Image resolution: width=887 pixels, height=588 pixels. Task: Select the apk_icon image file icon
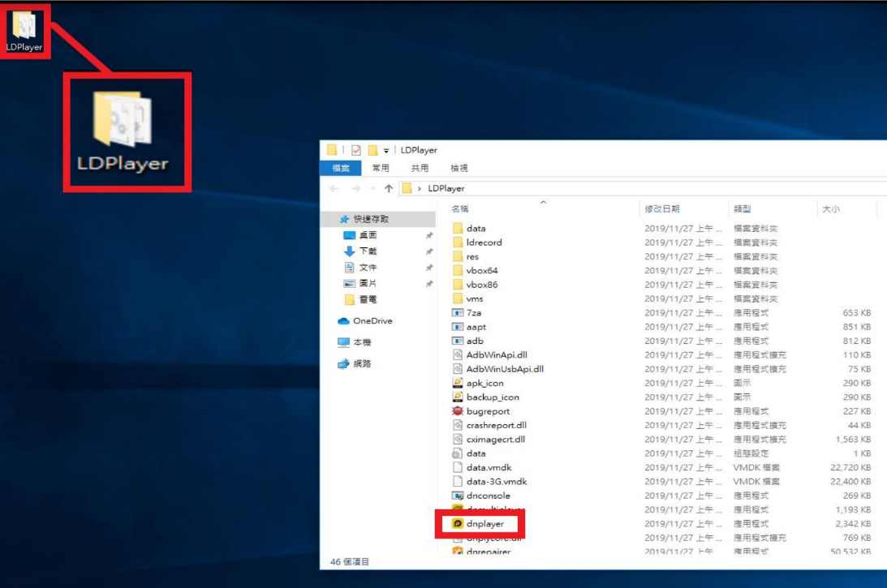click(x=458, y=383)
